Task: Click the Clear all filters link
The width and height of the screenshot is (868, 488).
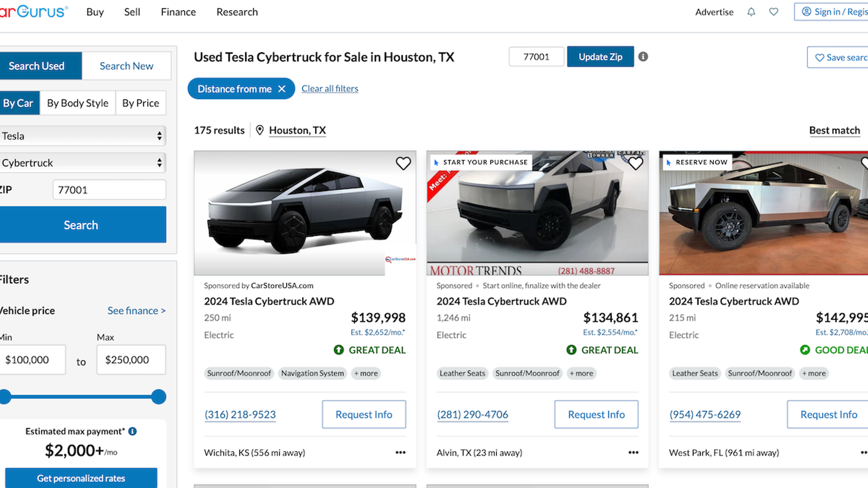Action: click(330, 89)
